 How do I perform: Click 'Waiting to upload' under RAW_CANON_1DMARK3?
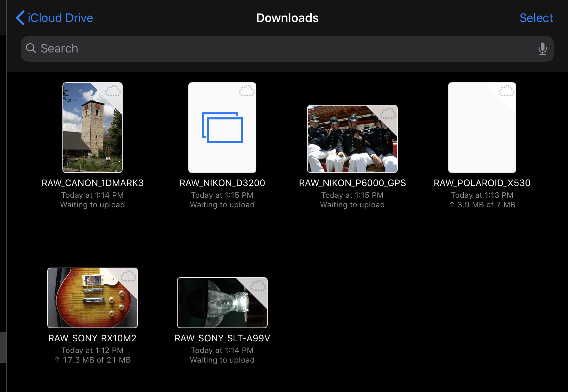click(x=93, y=205)
